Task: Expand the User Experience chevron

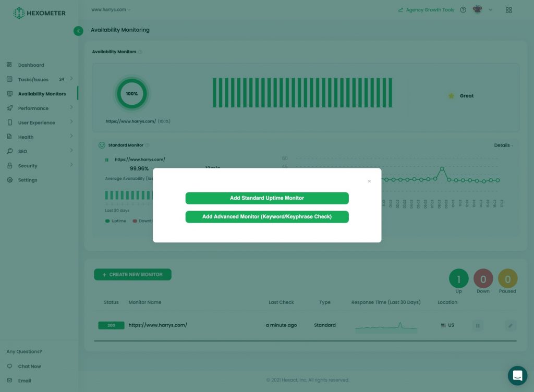Action: tap(71, 121)
